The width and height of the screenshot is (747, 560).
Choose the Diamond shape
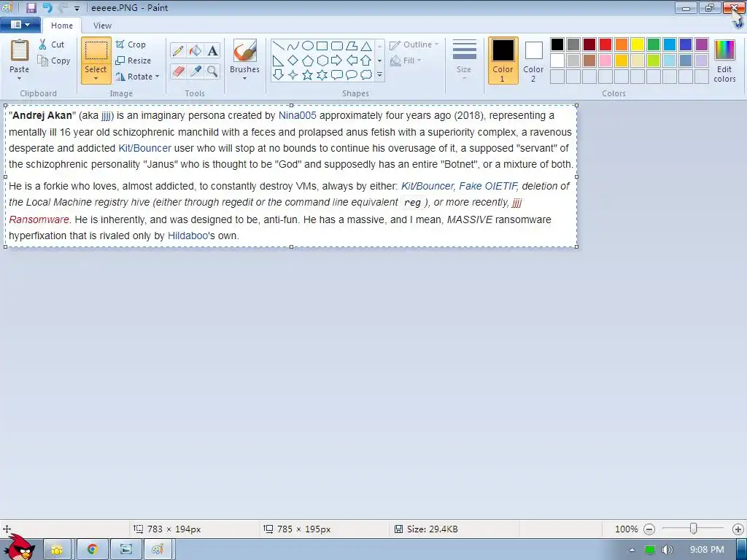(x=293, y=61)
